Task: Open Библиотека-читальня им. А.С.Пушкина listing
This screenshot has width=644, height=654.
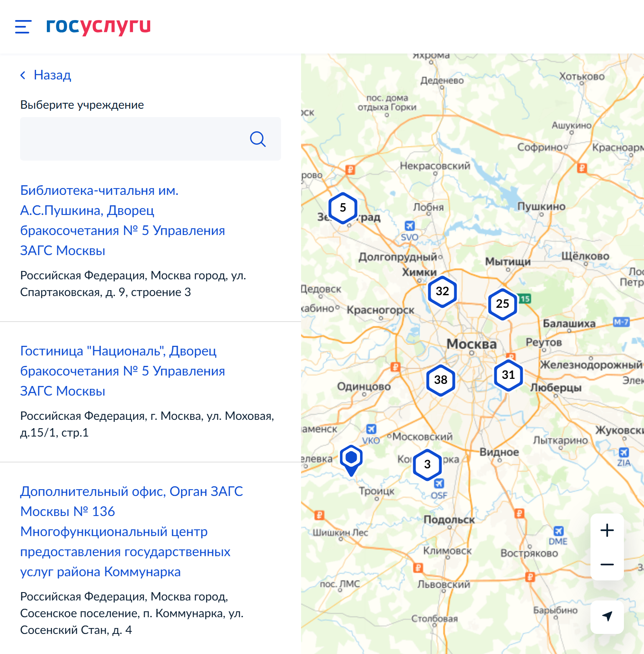Action: [x=122, y=220]
